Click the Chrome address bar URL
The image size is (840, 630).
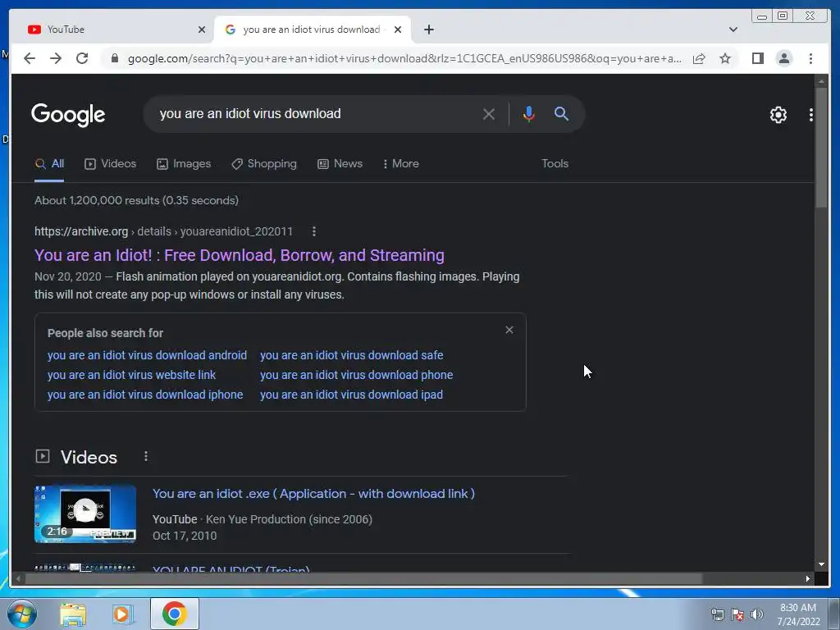tap(404, 58)
